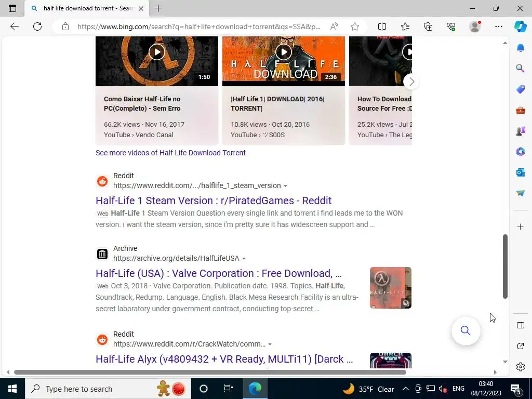Click the horizontal page scrollbar thumb
The width and height of the screenshot is (532, 399).
(x=210, y=372)
